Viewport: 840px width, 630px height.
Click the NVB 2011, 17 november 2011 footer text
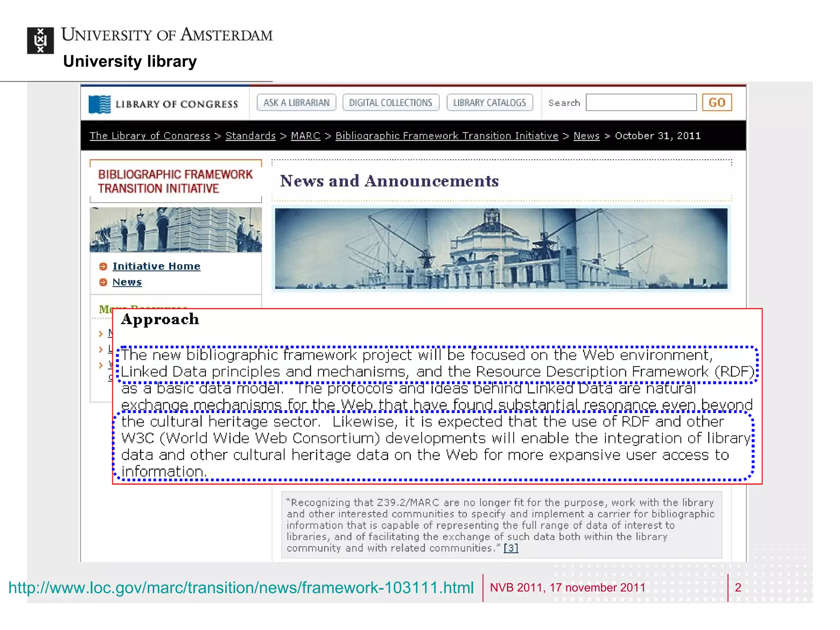coord(568,587)
